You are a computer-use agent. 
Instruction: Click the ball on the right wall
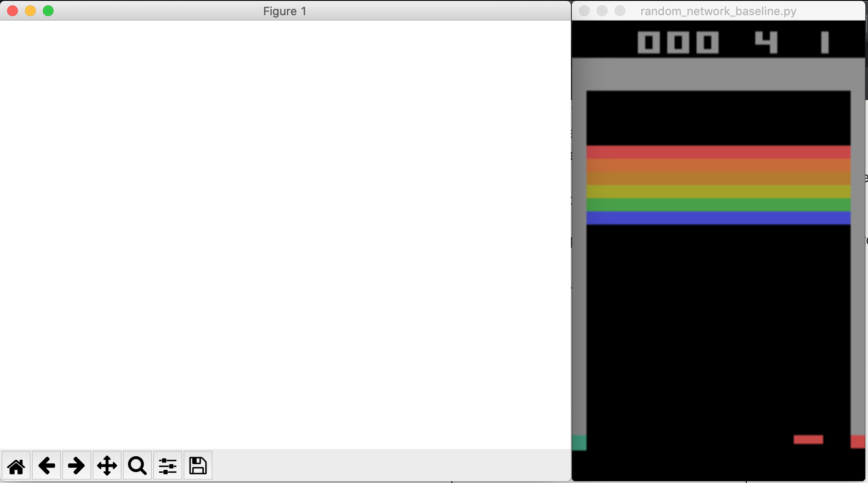click(x=859, y=442)
